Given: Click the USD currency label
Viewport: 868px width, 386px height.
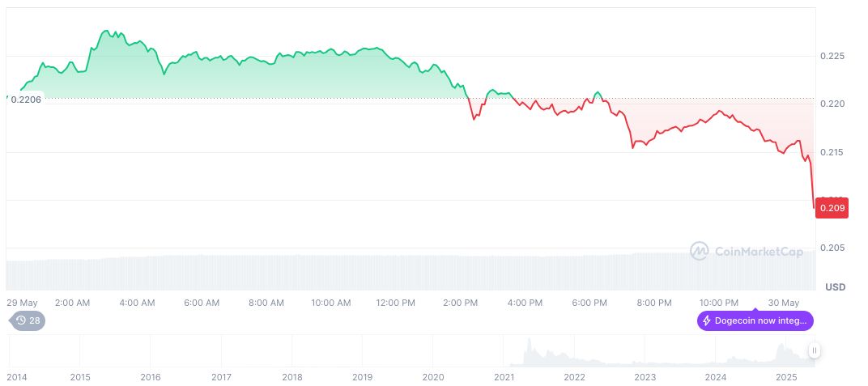Looking at the screenshot, I should tap(835, 287).
